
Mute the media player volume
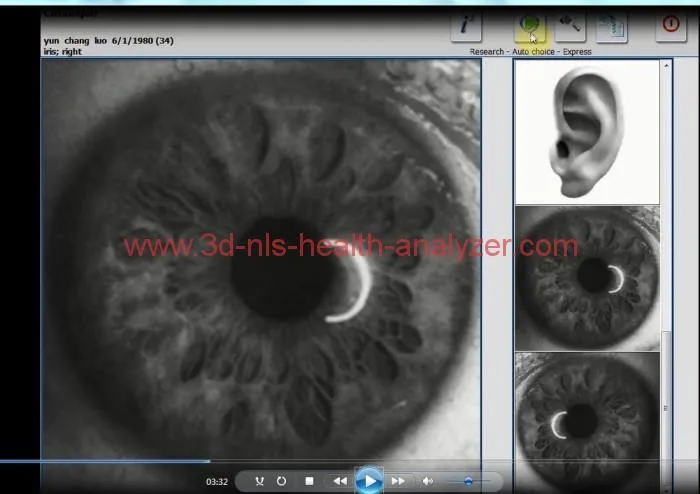tap(427, 481)
